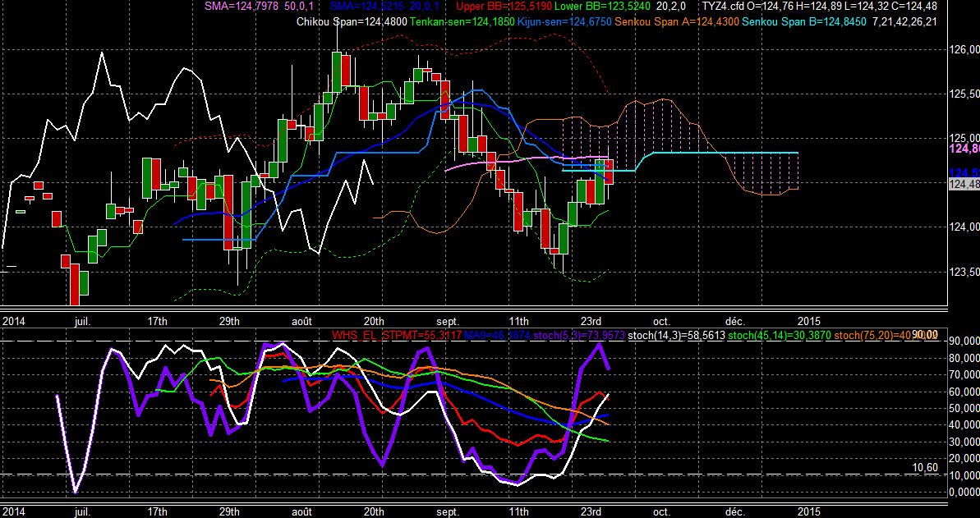Click the Tenkan-sen legend entry
This screenshot has height=518, width=980.
click(462, 22)
